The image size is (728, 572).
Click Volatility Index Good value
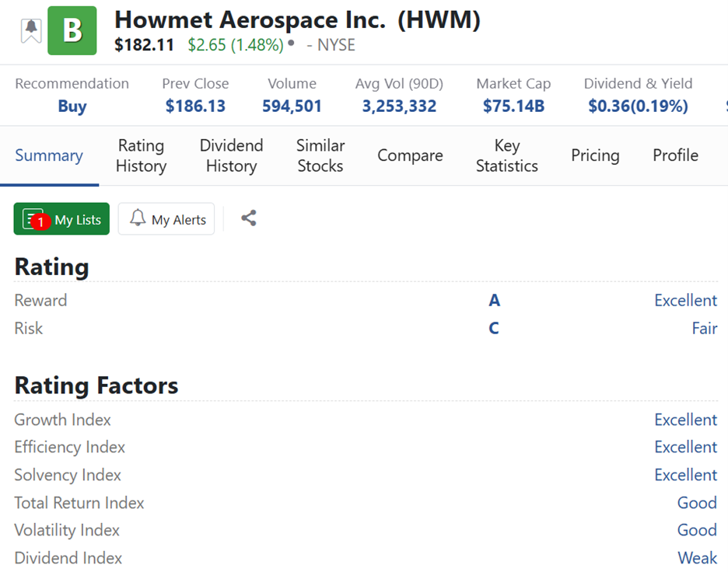pos(697,530)
